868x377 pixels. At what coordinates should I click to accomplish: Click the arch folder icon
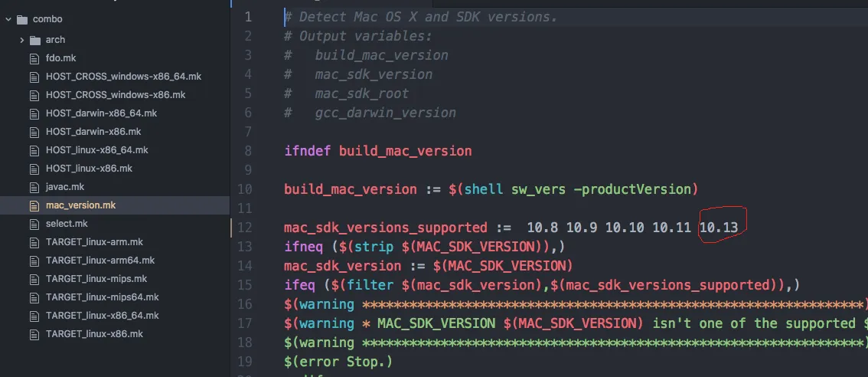pyautogui.click(x=36, y=40)
